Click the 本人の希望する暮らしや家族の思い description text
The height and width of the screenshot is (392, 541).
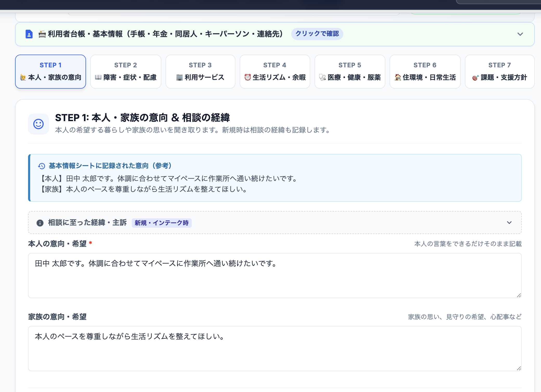point(193,130)
